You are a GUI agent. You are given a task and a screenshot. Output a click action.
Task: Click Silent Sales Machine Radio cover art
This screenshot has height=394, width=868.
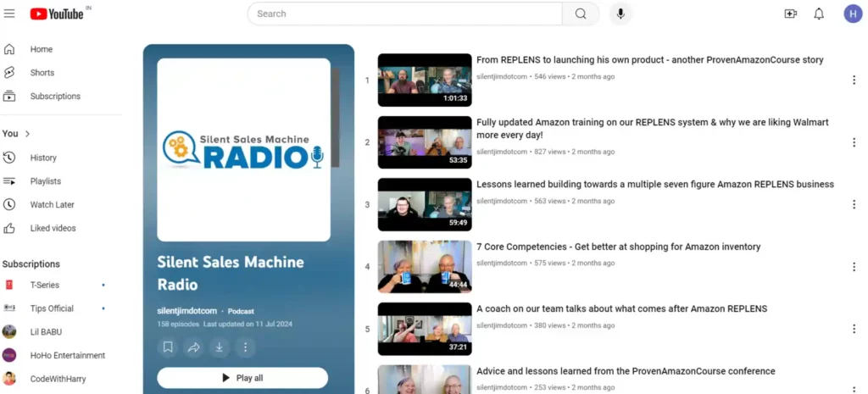pyautogui.click(x=243, y=150)
